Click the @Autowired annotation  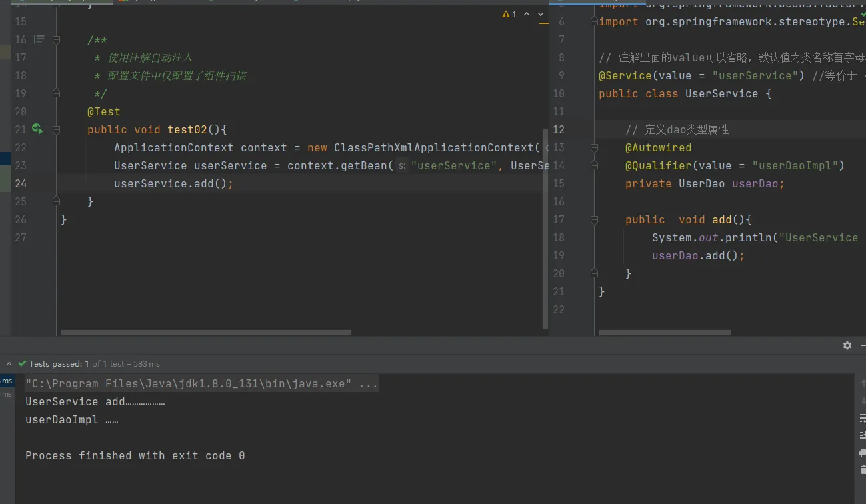[x=658, y=147]
